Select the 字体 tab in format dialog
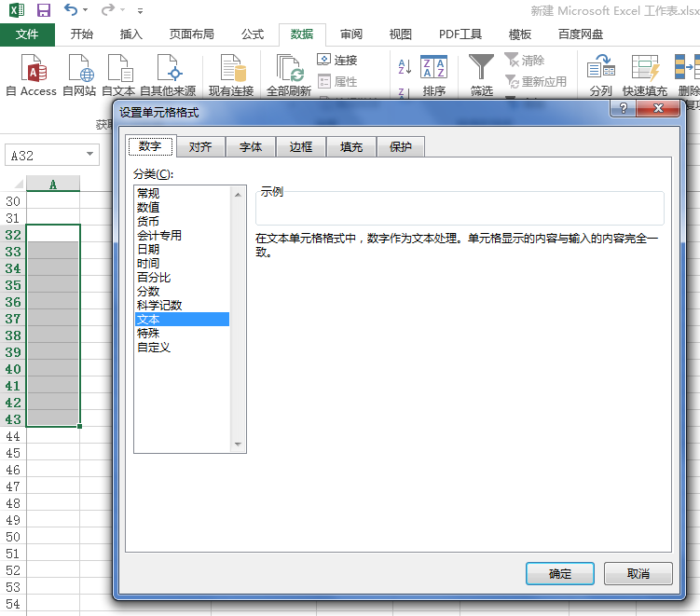The height and width of the screenshot is (616, 700). coord(251,147)
